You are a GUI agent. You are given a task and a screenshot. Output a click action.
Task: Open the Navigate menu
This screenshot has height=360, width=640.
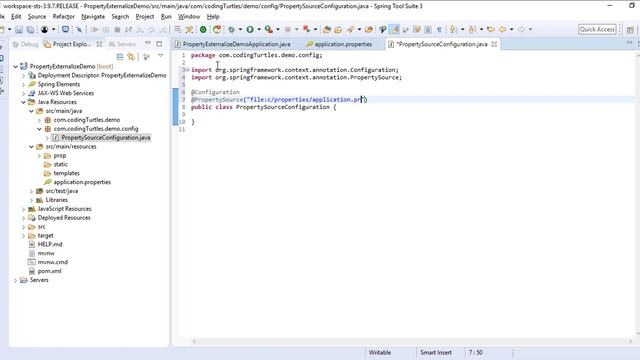[x=93, y=17]
